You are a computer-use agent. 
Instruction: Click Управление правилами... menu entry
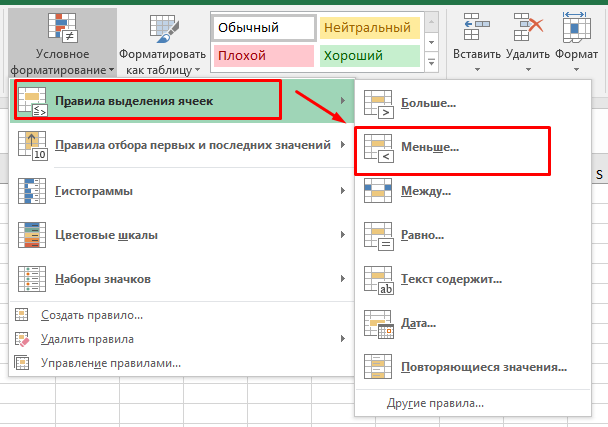tap(182, 363)
